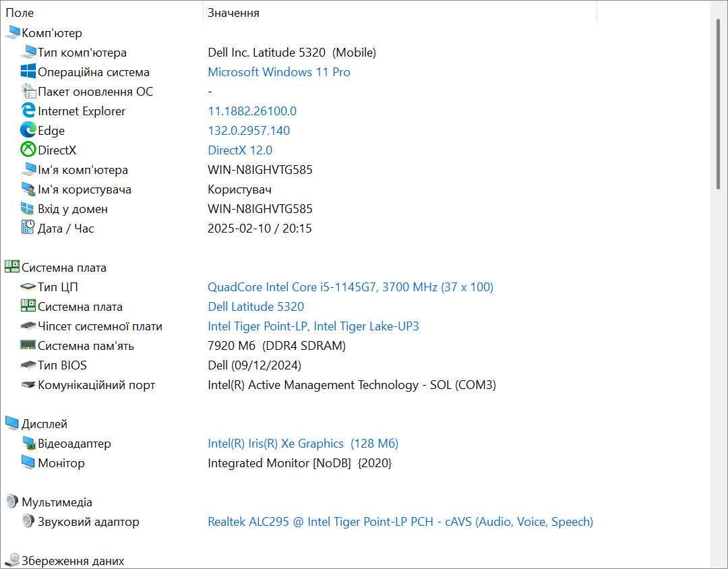Click the Збереження даних drive icon

(x=13, y=560)
